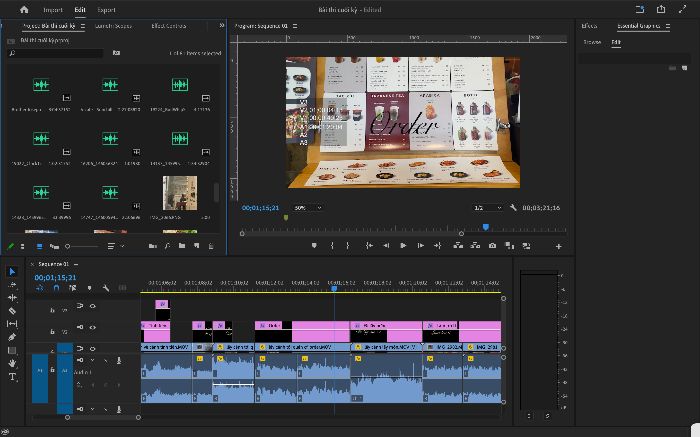The height and width of the screenshot is (437, 700).
Task: Go to Out point in Program monitor
Action: 438,246
